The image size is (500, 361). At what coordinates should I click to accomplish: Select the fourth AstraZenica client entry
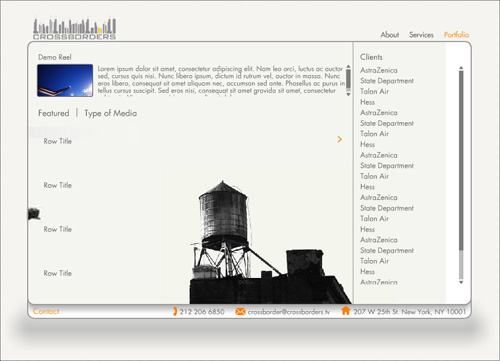pyautogui.click(x=379, y=197)
